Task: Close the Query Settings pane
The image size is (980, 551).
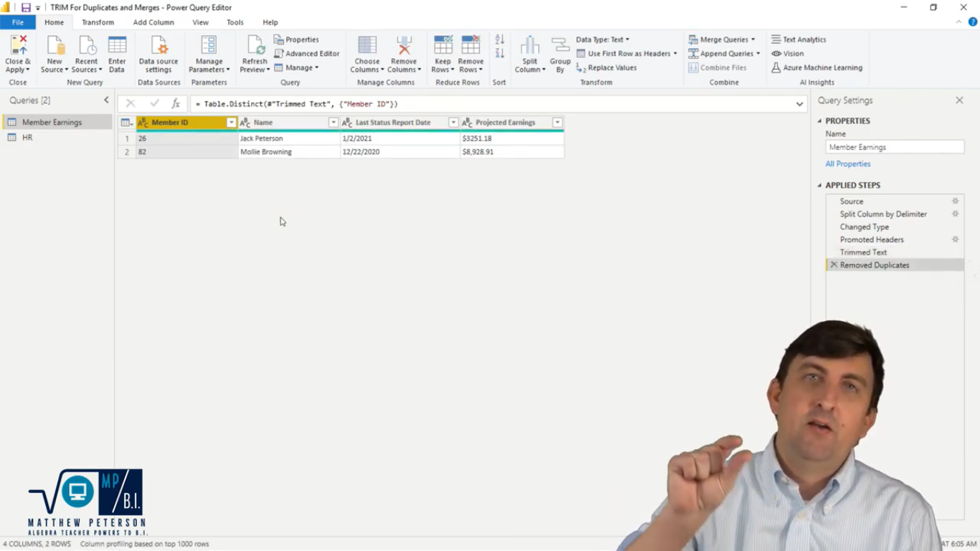Action: pyautogui.click(x=959, y=100)
